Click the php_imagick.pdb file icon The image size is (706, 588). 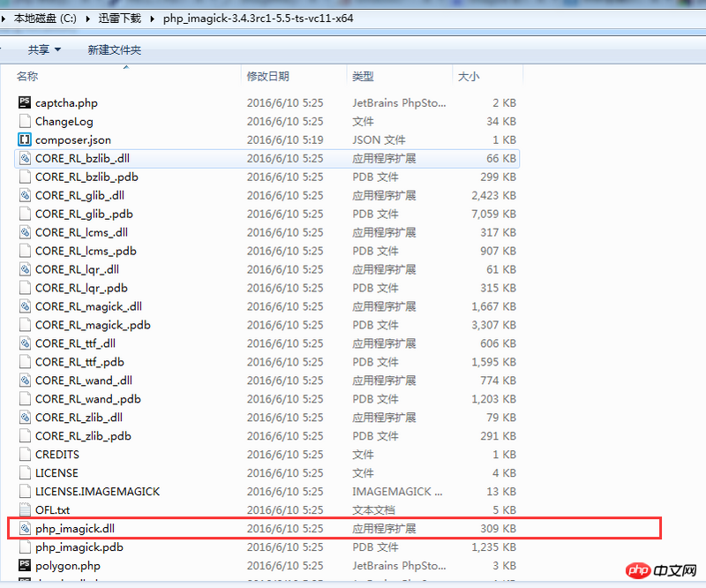25,547
